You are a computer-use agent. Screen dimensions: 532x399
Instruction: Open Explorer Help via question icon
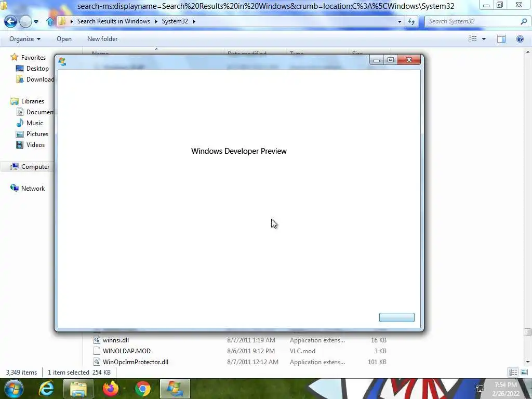[520, 38]
